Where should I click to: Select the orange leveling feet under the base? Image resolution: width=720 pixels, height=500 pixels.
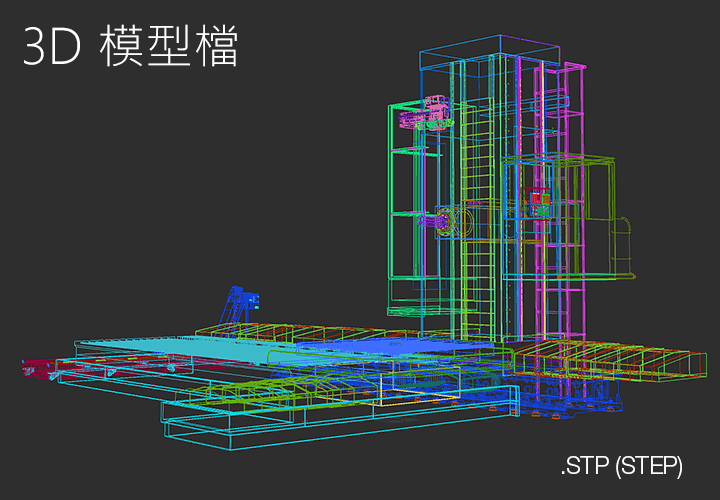pos(540,412)
